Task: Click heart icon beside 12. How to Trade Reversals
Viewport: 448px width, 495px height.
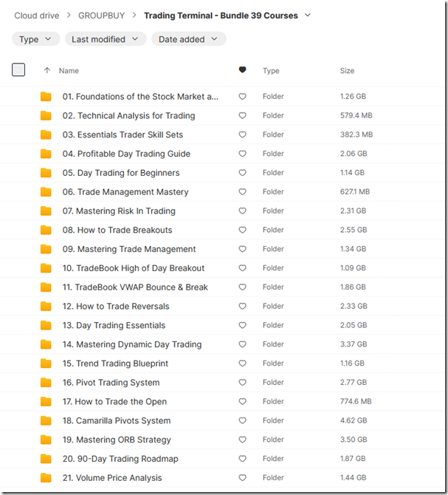Action: (x=242, y=306)
